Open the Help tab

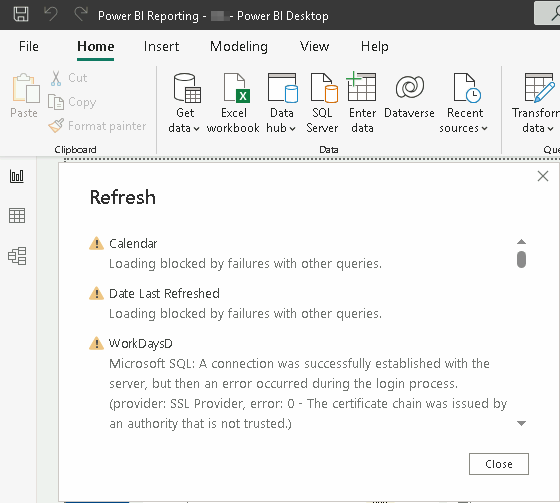pyautogui.click(x=375, y=46)
